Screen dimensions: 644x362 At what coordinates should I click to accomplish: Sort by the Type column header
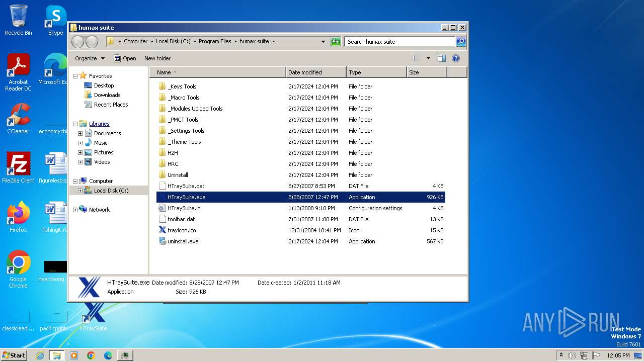tap(376, 72)
